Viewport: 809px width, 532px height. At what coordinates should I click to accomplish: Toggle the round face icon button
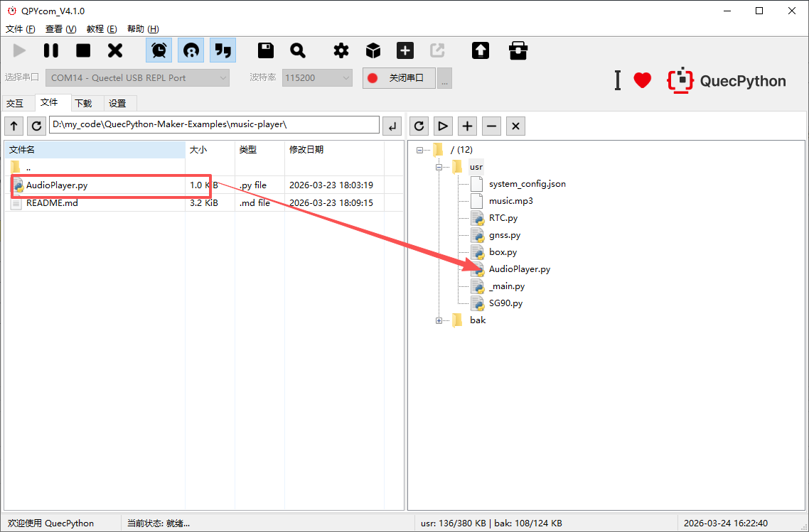click(191, 50)
